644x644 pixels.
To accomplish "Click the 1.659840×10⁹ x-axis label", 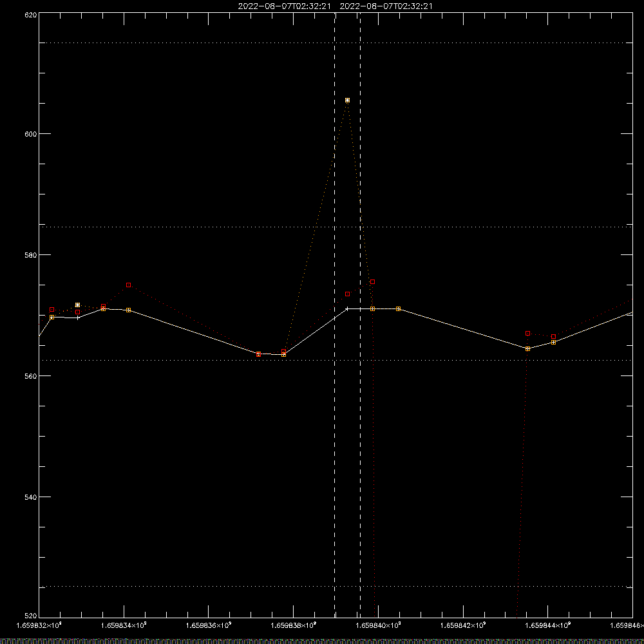I will click(378, 625).
